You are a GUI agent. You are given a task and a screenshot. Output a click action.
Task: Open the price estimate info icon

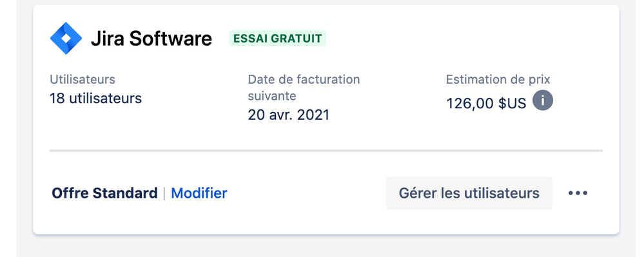[543, 100]
